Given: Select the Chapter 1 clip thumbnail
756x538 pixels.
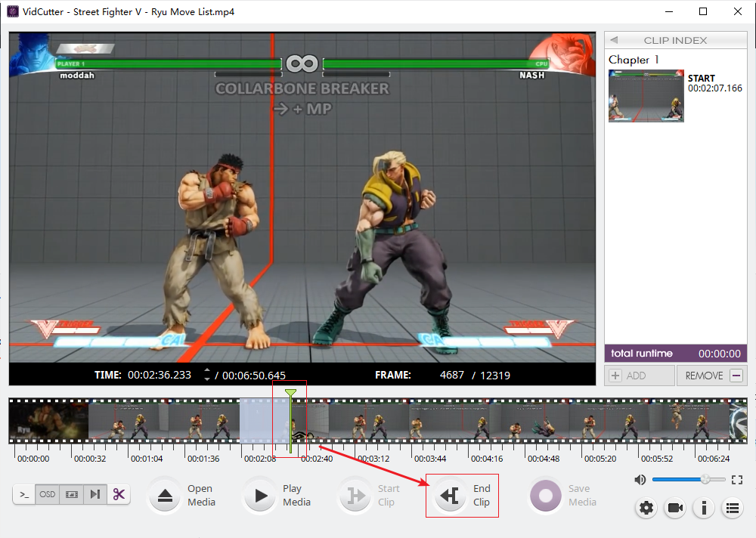Looking at the screenshot, I should [646, 95].
